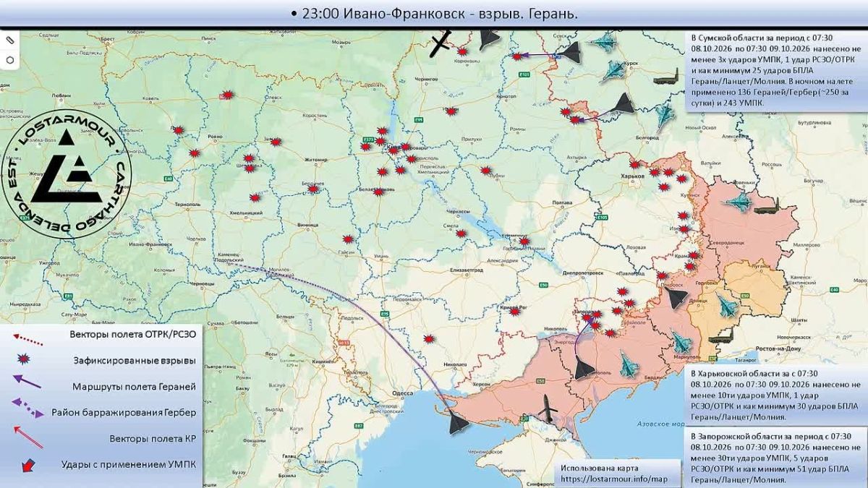This screenshot has height=488, width=868.
Task: Open the https://lostarmour.info/map link
Action: click(x=613, y=479)
